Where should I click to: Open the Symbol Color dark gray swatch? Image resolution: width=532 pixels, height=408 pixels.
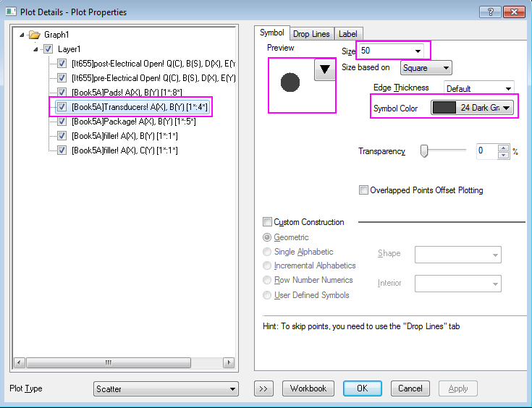(x=472, y=108)
